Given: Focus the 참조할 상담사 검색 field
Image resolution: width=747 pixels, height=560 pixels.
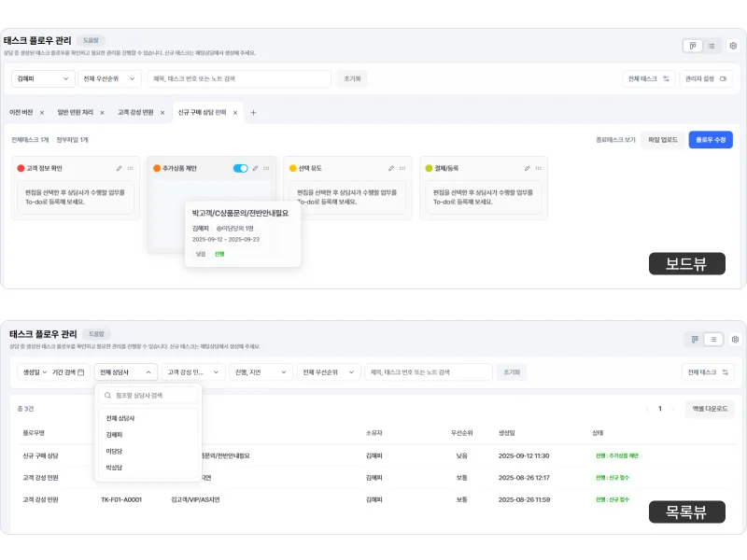Looking at the screenshot, I should pos(149,396).
